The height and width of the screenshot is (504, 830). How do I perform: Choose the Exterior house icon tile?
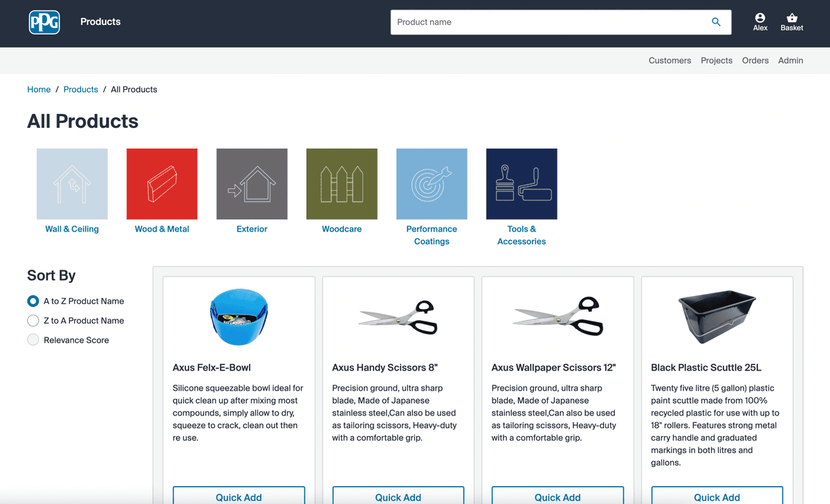pyautogui.click(x=252, y=184)
